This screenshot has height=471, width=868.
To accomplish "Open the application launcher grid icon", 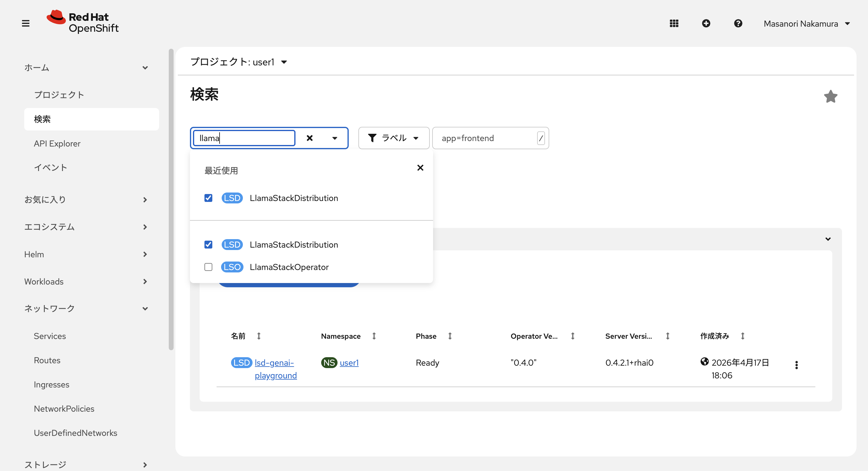I will 674,23.
